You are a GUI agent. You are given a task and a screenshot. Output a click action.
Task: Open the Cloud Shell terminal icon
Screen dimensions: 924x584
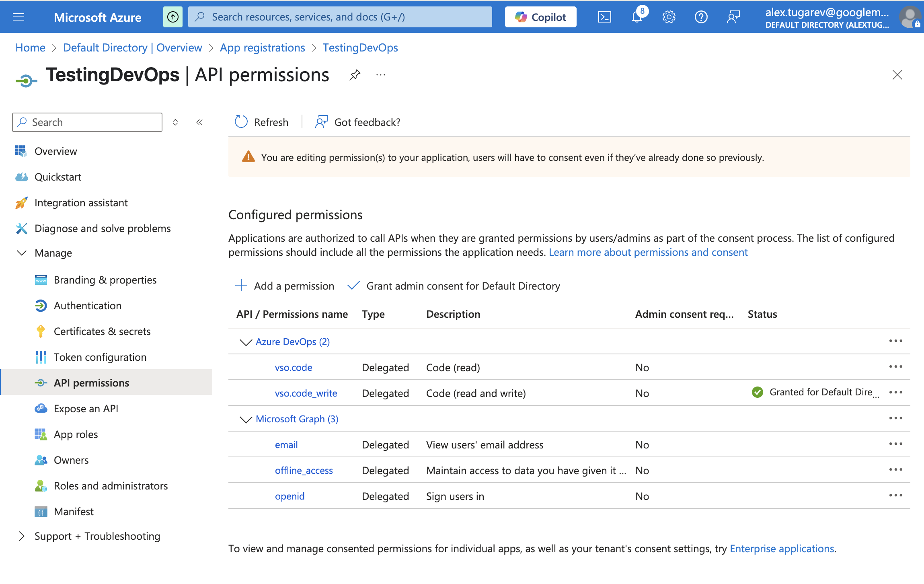(604, 17)
